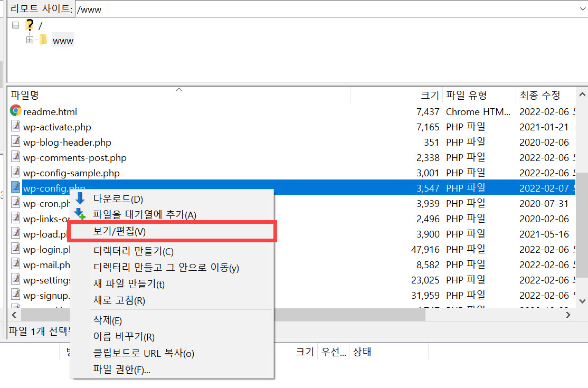Sort by 크기 column header in file list

[x=396, y=95]
